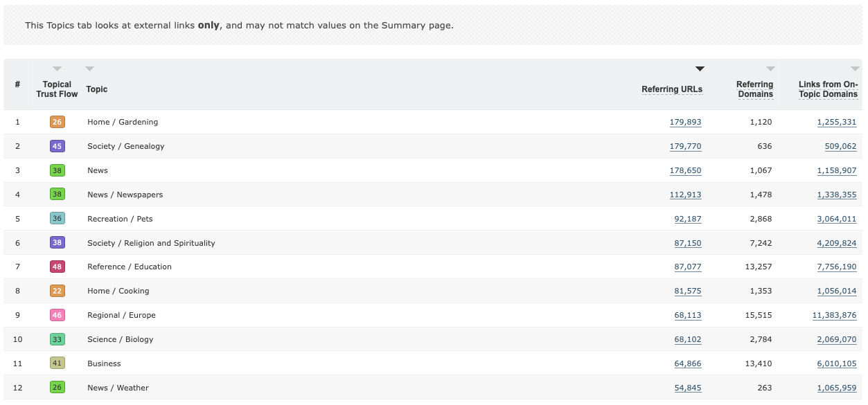Click the Topical Trust Flow sort arrow
The width and height of the screenshot is (868, 405).
pyautogui.click(x=57, y=68)
